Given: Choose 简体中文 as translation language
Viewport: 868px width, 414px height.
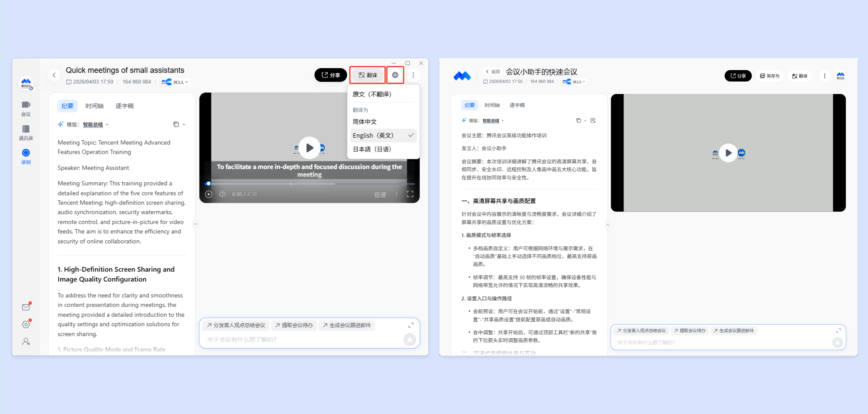Looking at the screenshot, I should pyautogui.click(x=365, y=122).
